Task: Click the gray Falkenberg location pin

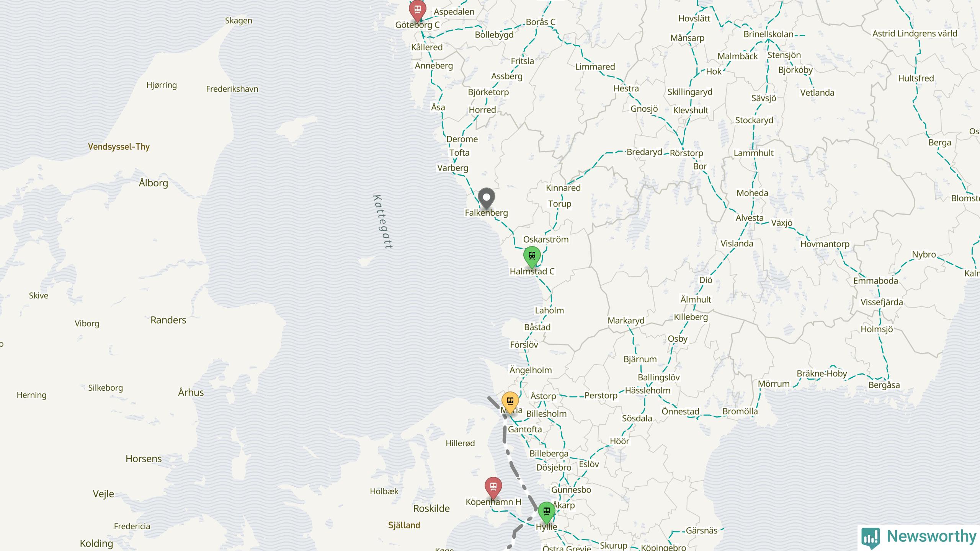Action: (x=486, y=199)
